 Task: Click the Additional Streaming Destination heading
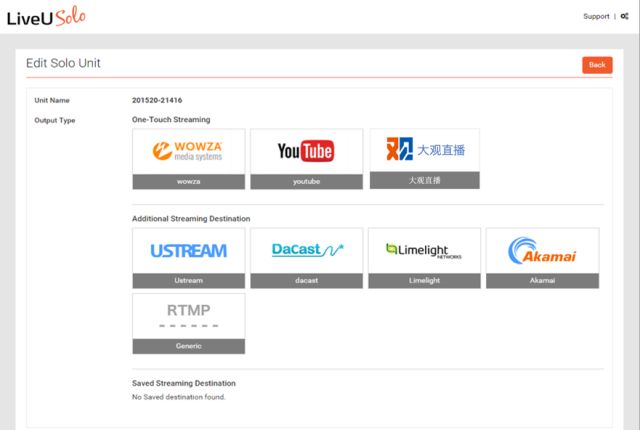coord(191,219)
